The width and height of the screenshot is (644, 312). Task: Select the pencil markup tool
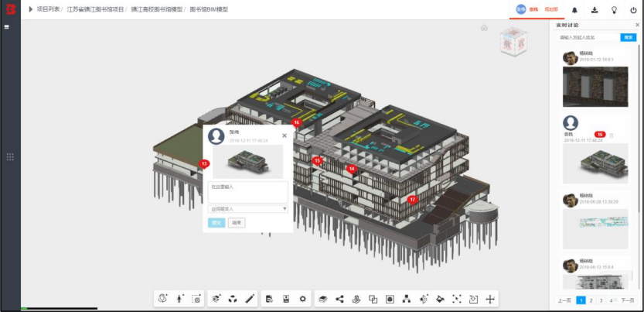(x=250, y=299)
